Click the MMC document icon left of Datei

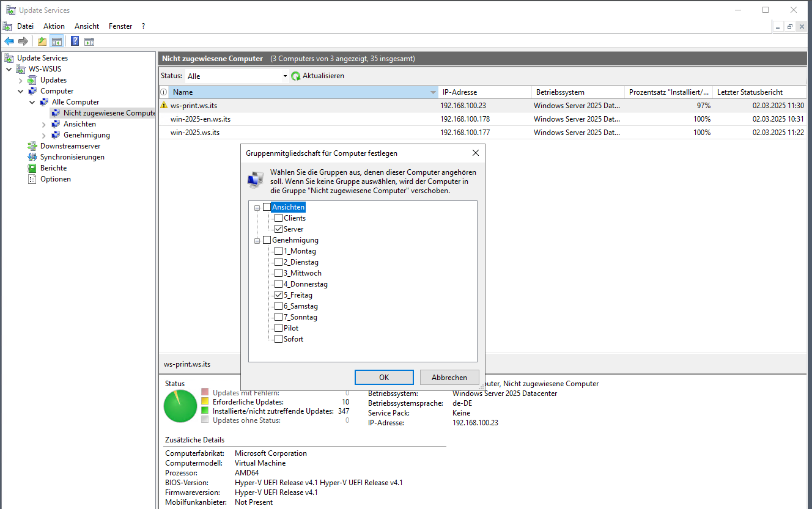tap(7, 26)
